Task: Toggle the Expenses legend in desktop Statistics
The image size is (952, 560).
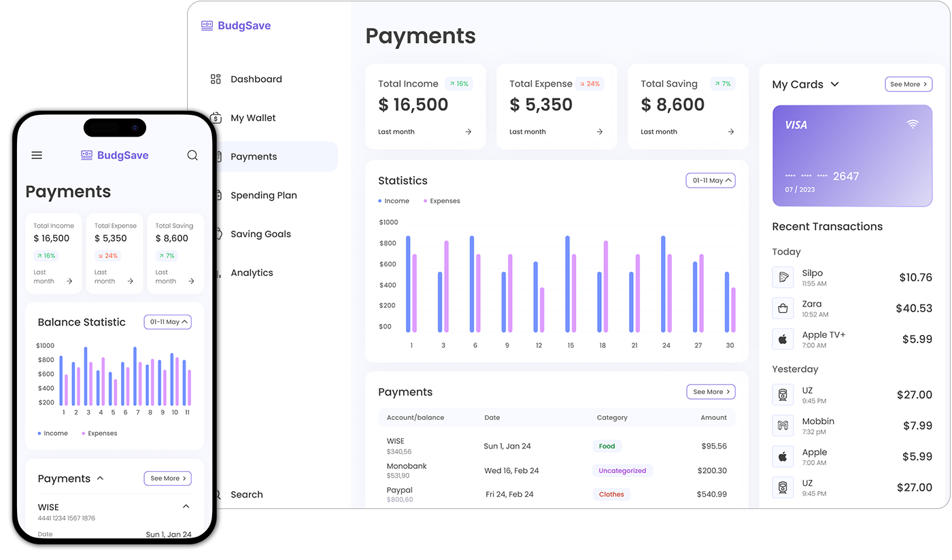Action: click(442, 201)
